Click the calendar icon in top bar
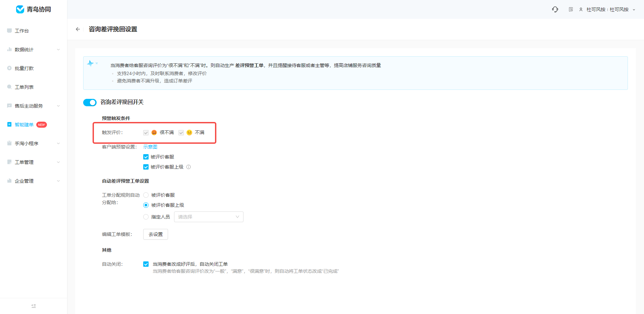Viewport: 644px width, 314px height. coord(571,9)
